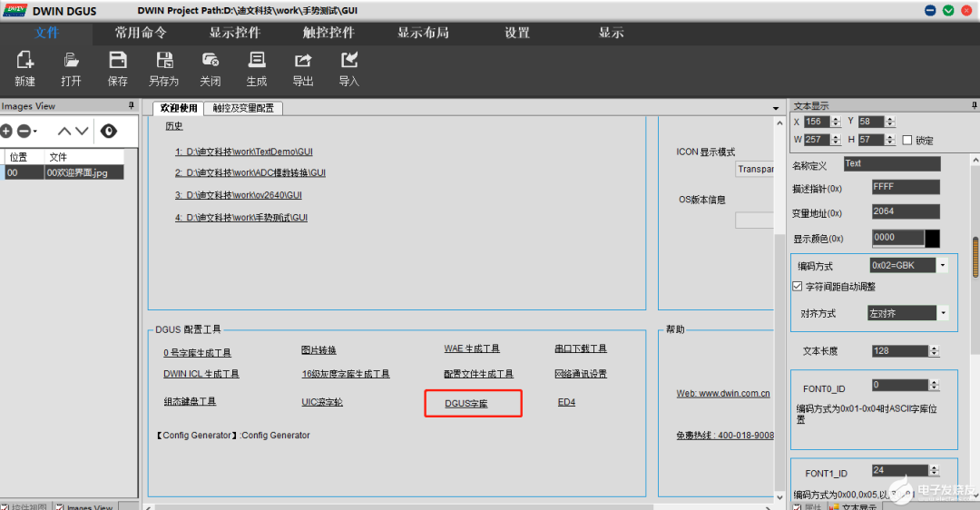
Task: Open the 文件 menu tab
Action: (47, 33)
